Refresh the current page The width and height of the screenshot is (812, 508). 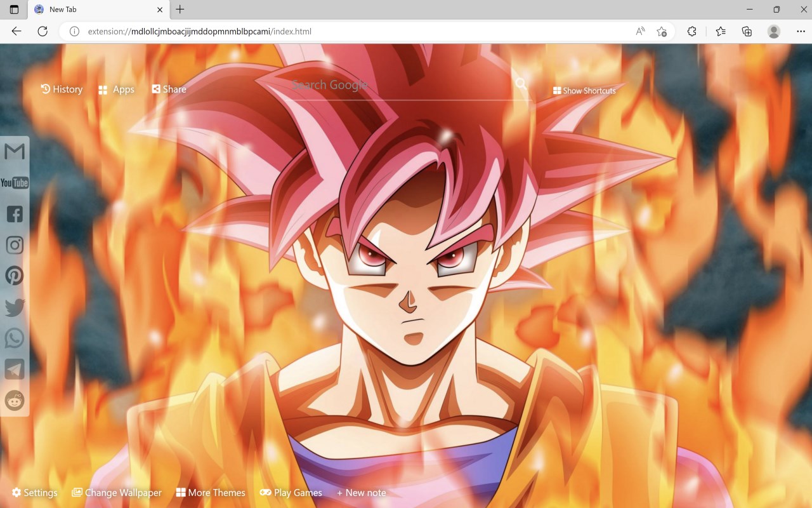click(43, 31)
